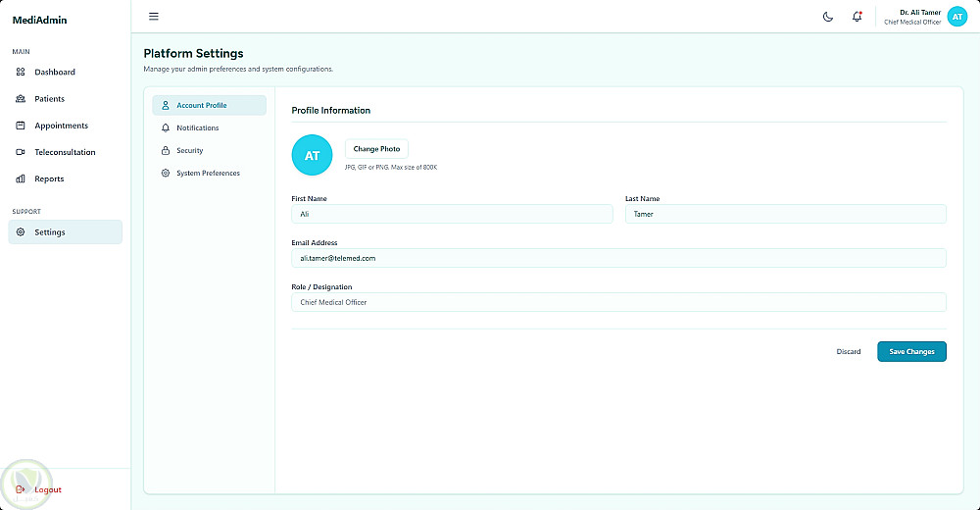Screen dimensions: 980x510
Task: Click the Discard button
Action: pos(848,352)
